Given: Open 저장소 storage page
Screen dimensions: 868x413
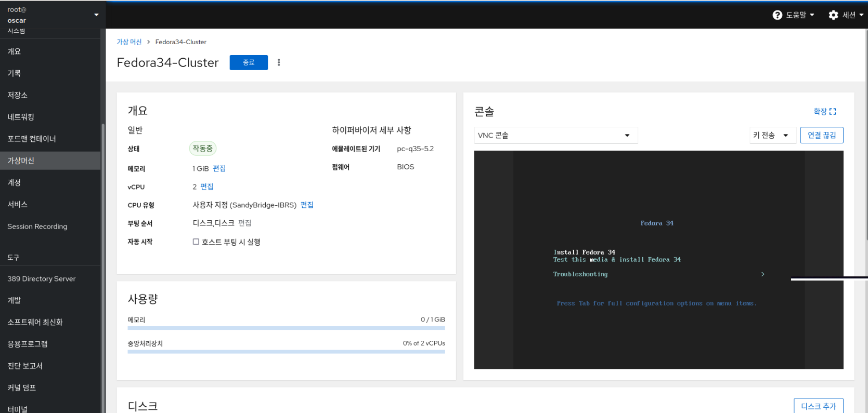Looking at the screenshot, I should tap(50, 95).
